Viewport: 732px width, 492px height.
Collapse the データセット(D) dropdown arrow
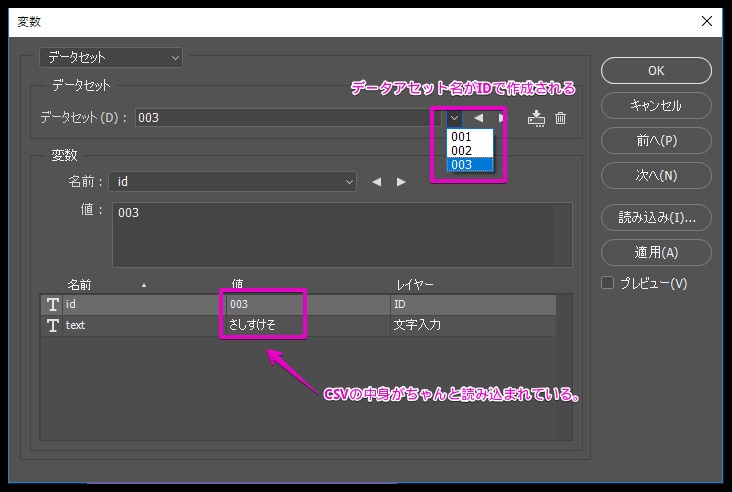454,118
